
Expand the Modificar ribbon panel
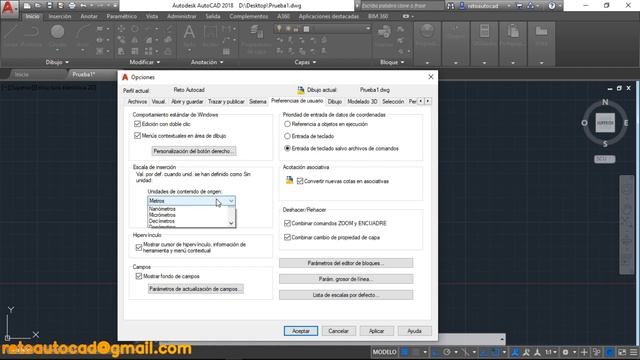tap(144, 62)
